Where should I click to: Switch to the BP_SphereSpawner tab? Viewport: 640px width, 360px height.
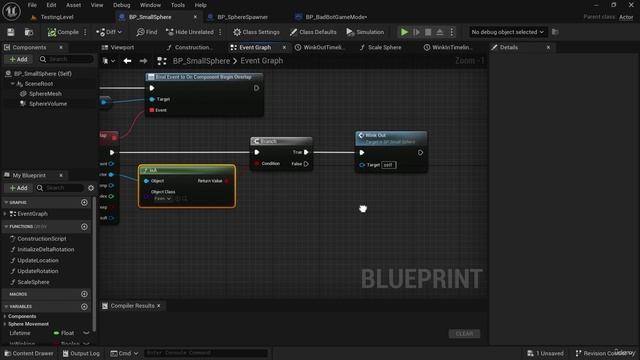[242, 17]
